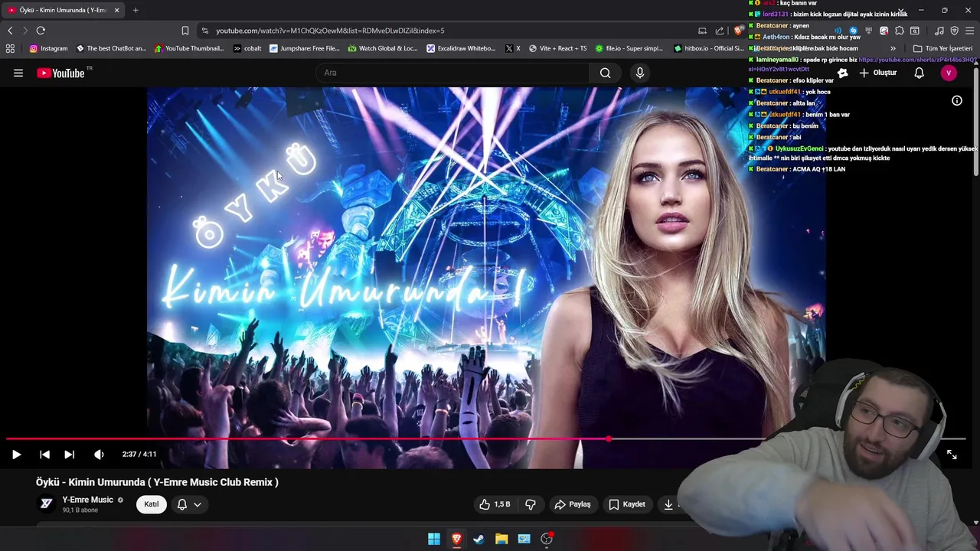Open the YouTube hamburger guide menu

18,73
